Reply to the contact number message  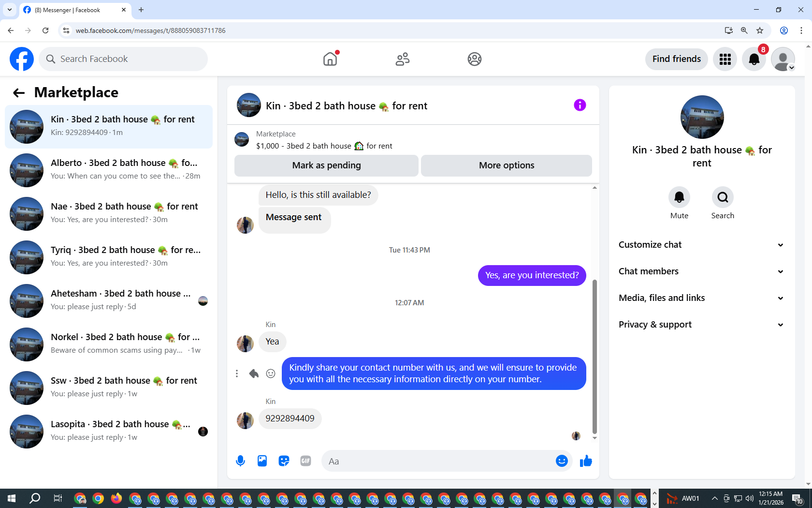254,374
